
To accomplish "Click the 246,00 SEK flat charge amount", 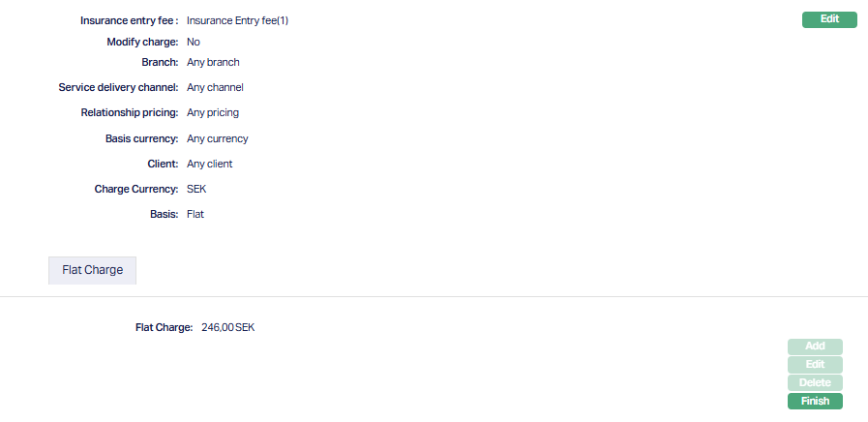I will (x=228, y=328).
